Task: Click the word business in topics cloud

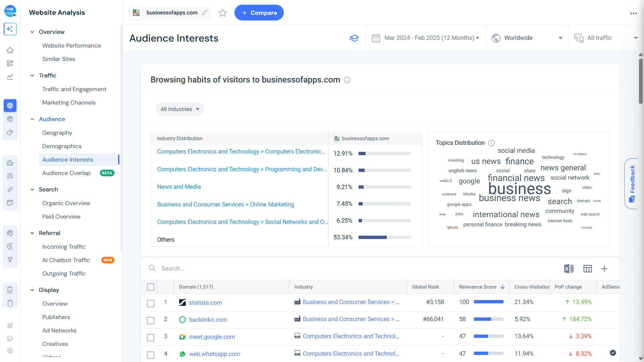Action: (x=520, y=189)
